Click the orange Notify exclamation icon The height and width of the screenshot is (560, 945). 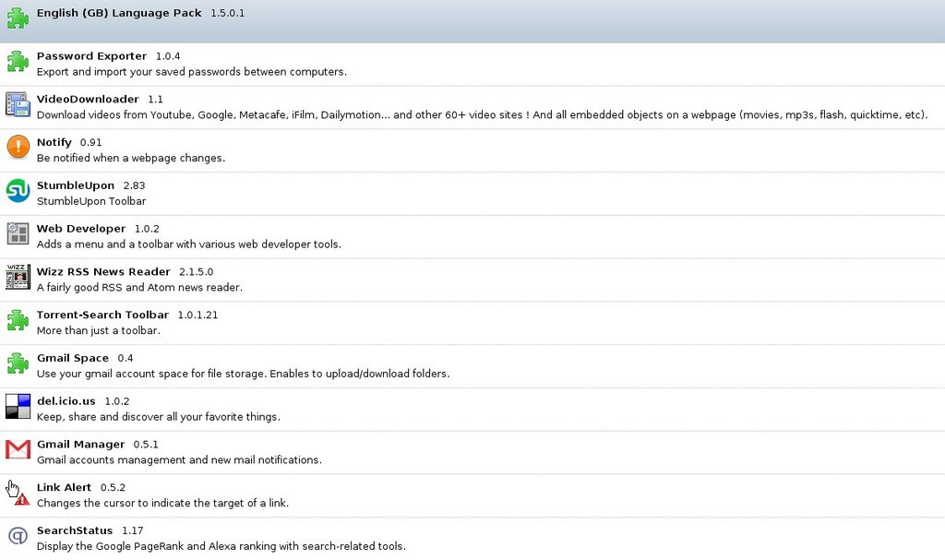click(18, 147)
